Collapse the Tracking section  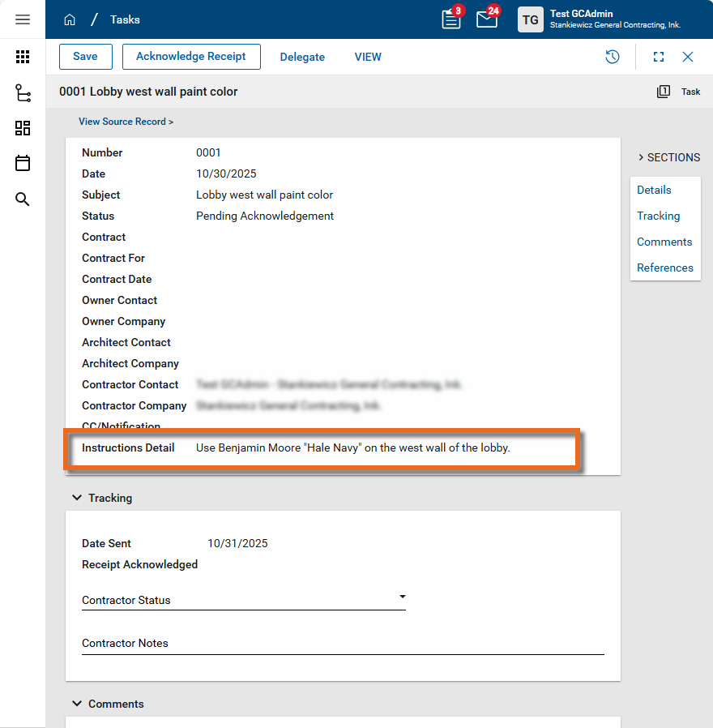77,498
